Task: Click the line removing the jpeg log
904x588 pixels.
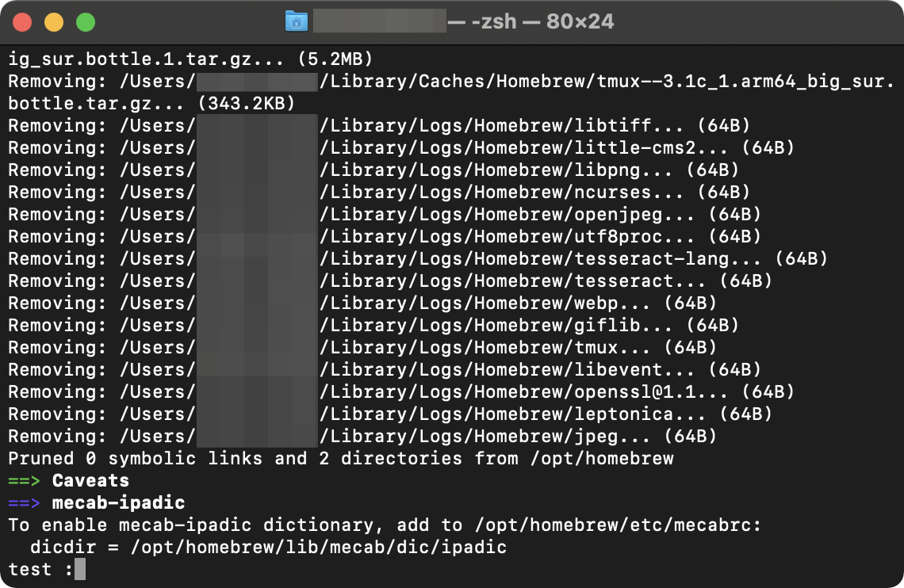Action: click(x=362, y=437)
